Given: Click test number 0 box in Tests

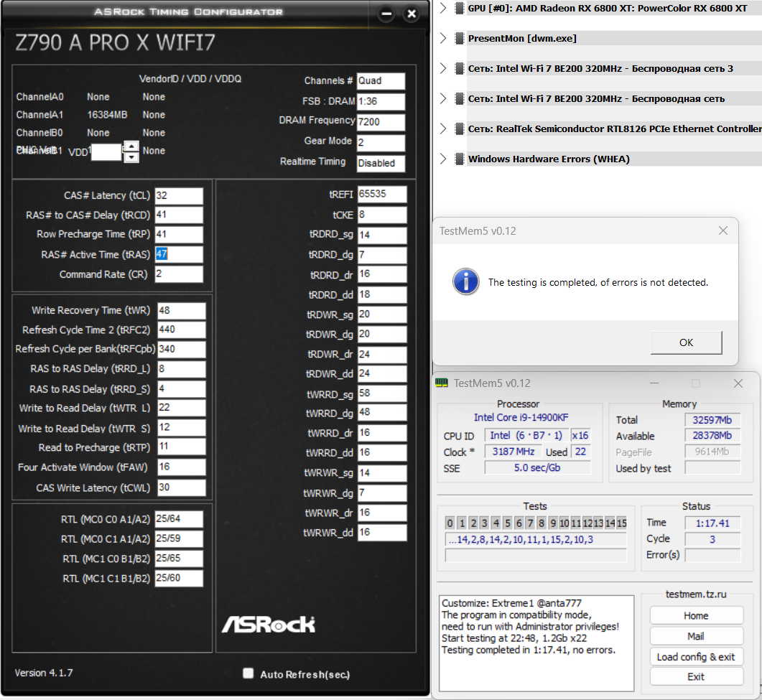Looking at the screenshot, I should 450,523.
